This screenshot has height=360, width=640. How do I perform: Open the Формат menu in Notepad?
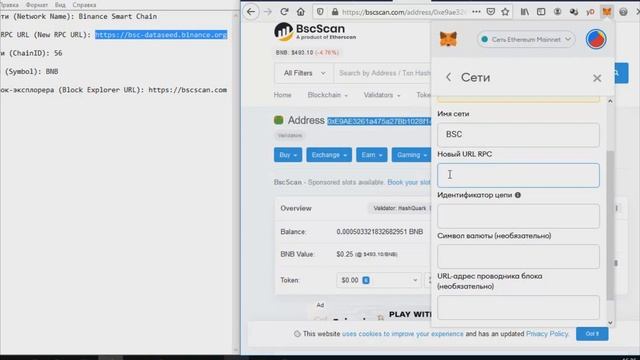click(37, 5)
